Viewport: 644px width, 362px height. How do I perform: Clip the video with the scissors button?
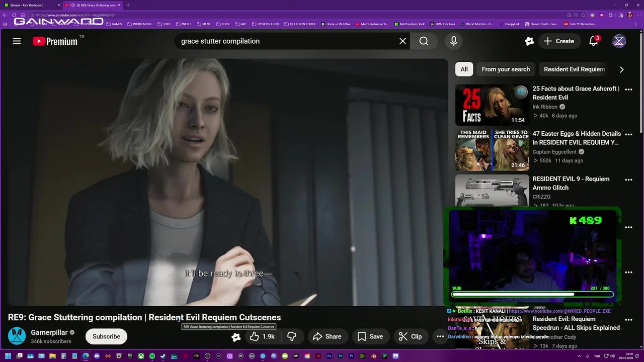410,336
